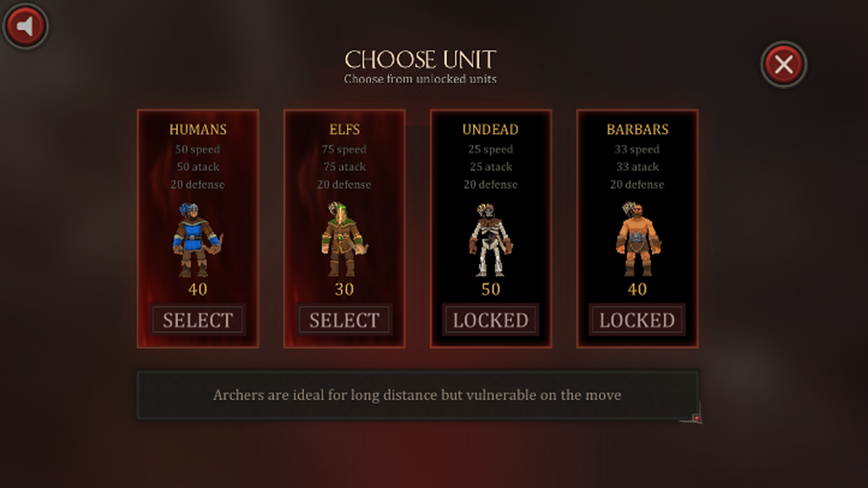Click the Undead cost number 50
The height and width of the screenshot is (488, 868).
click(490, 289)
